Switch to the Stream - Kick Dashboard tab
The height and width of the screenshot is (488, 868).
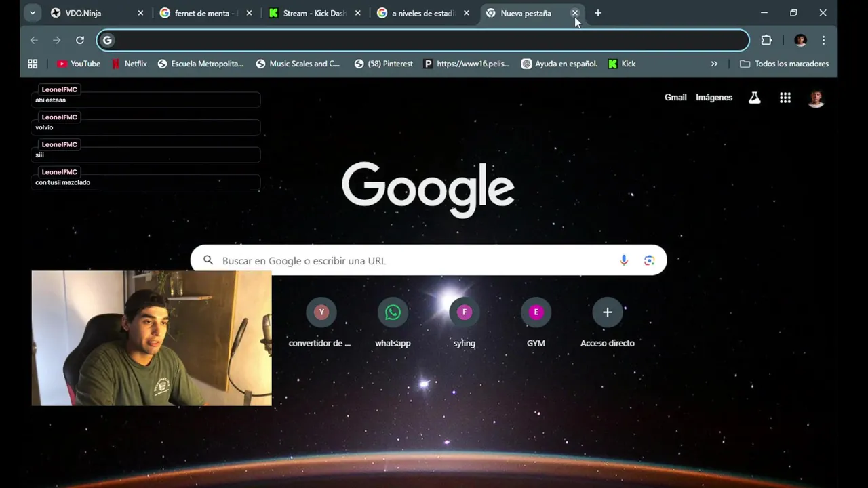[314, 13]
